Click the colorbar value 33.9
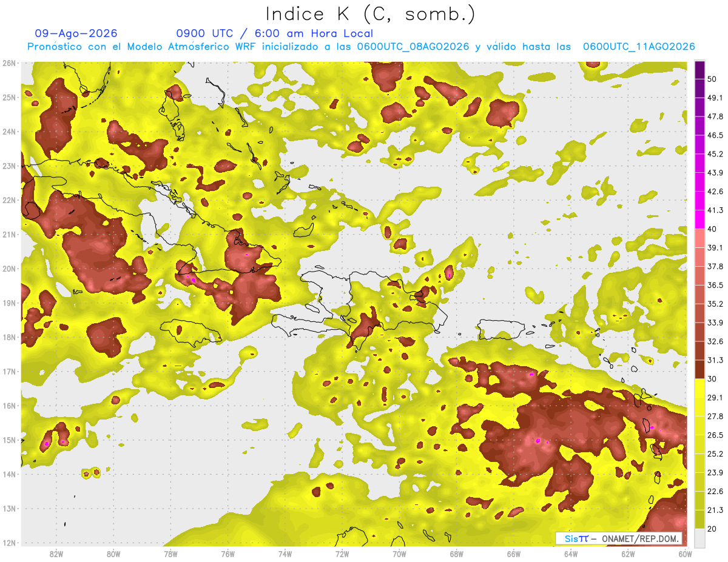The height and width of the screenshot is (562, 728). point(715,323)
